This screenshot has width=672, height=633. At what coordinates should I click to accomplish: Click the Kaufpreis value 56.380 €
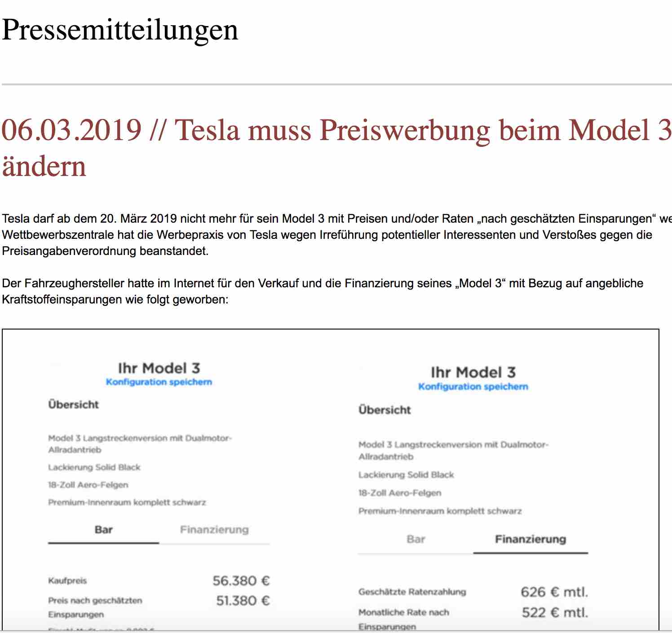[241, 581]
